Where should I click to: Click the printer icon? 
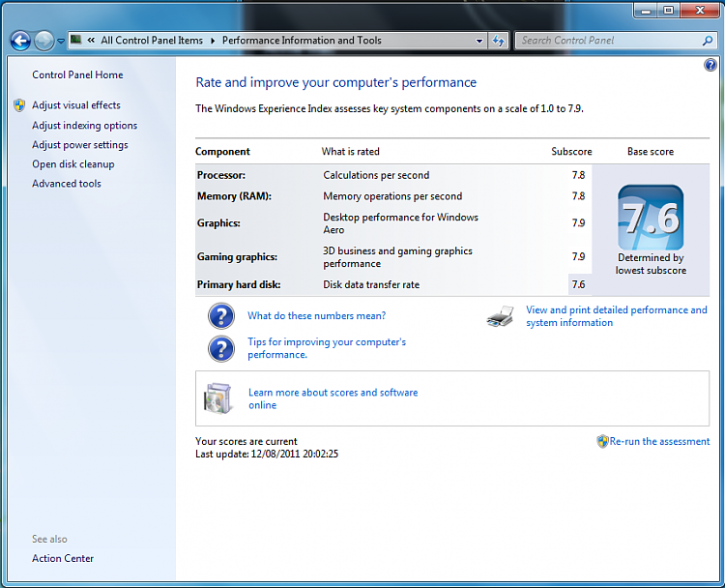501,316
